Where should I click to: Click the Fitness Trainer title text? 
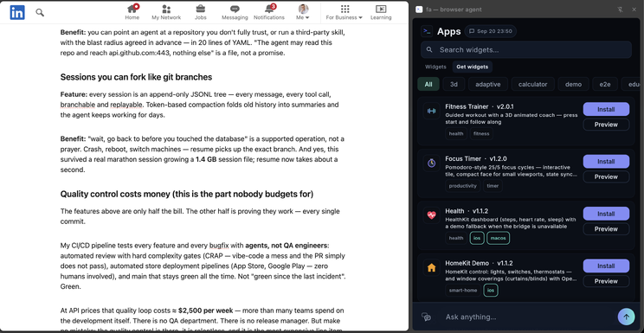(x=467, y=106)
